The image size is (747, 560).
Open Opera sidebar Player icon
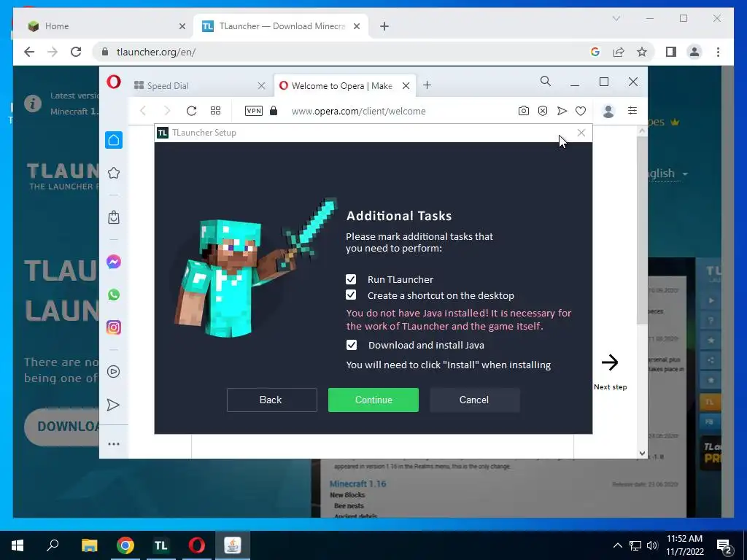point(113,371)
